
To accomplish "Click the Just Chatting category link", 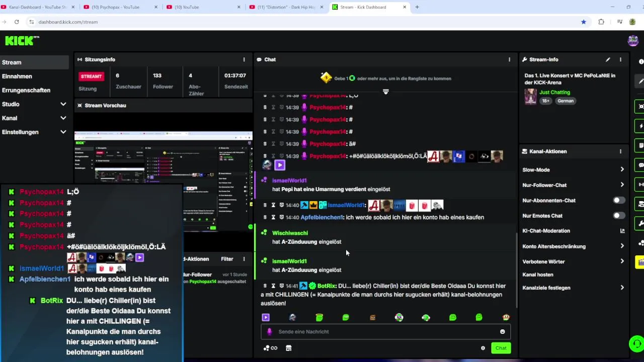I will (x=554, y=93).
